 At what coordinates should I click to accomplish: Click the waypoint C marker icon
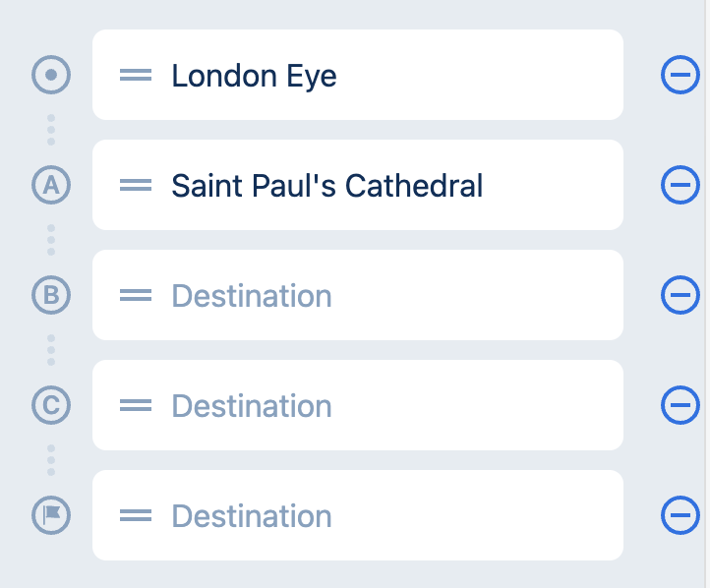pos(51,405)
